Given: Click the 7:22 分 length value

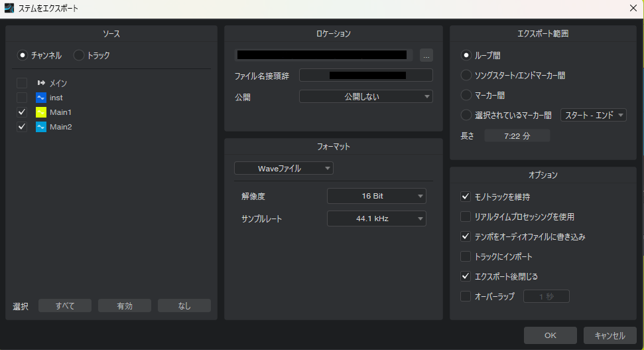Looking at the screenshot, I should coord(517,136).
